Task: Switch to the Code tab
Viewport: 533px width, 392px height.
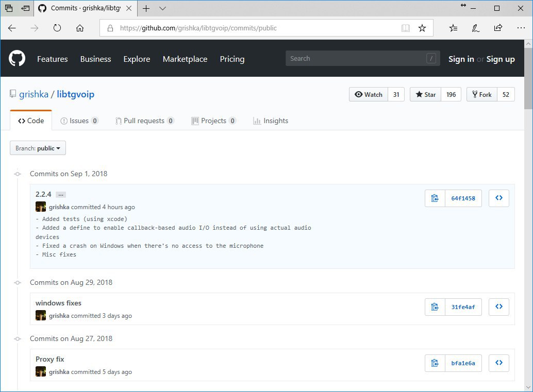Action: click(31, 121)
